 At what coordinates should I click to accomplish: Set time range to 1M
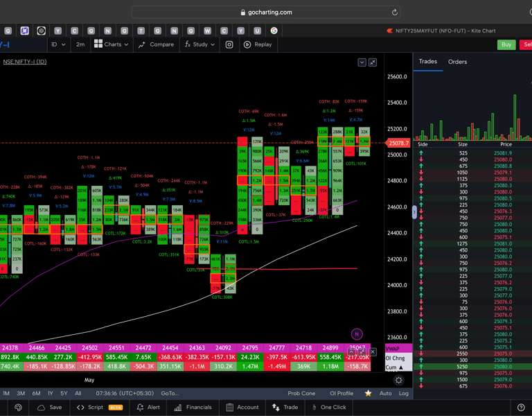pos(6,393)
